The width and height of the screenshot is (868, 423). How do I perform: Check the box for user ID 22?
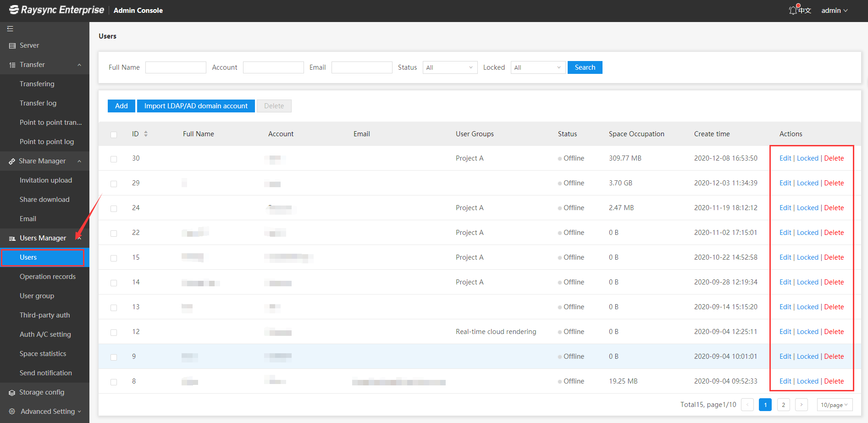point(114,234)
